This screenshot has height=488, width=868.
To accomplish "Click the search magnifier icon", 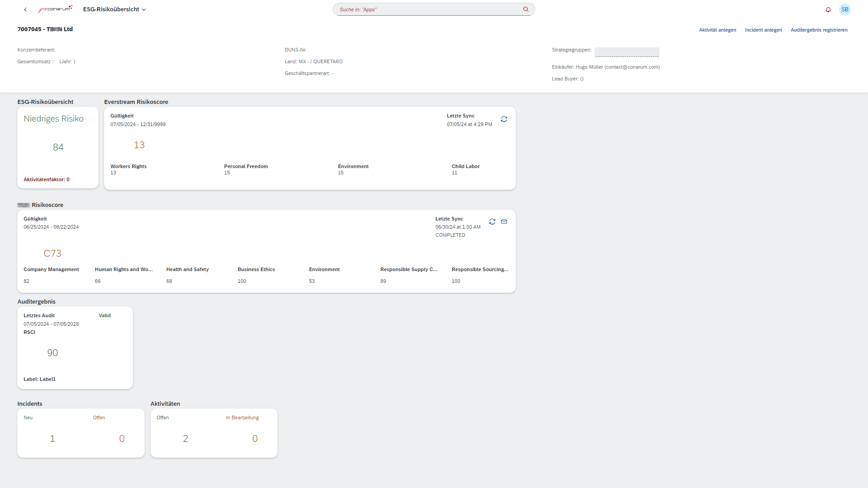I will (526, 9).
